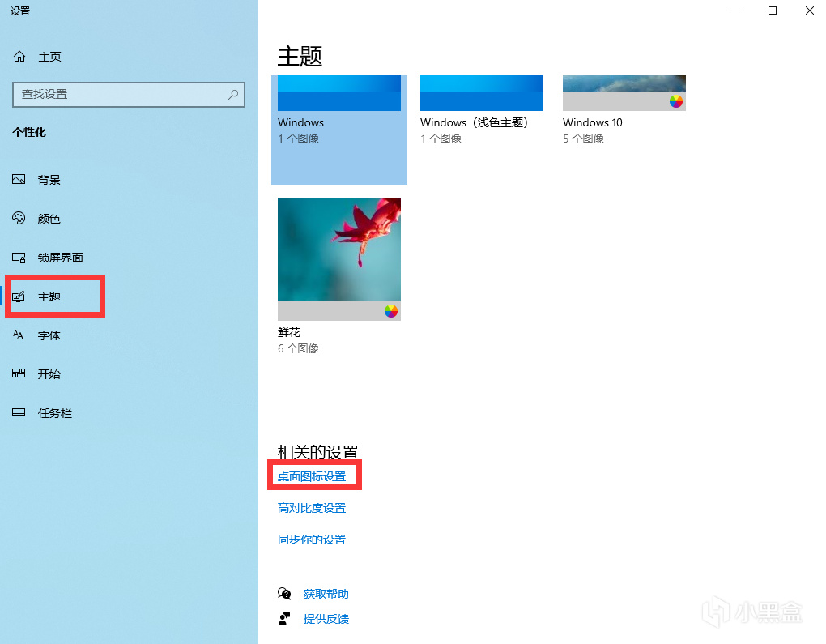Click the magnifier icon in the search box
The height and width of the screenshot is (644, 826).
(x=233, y=94)
